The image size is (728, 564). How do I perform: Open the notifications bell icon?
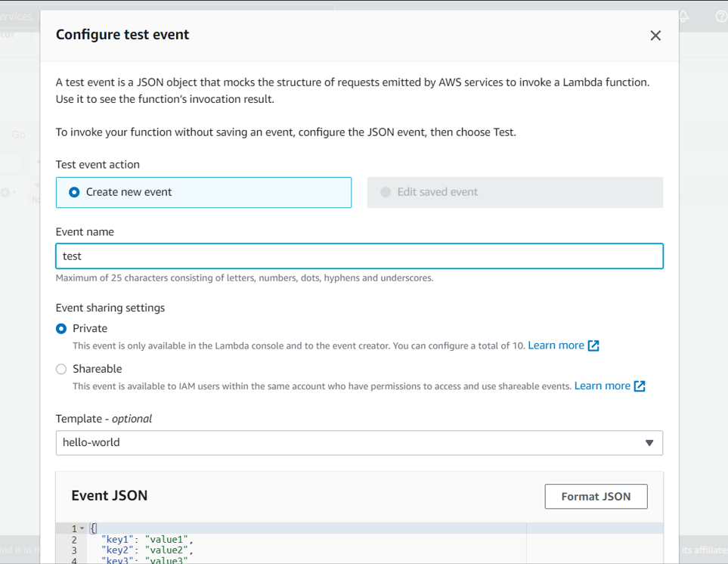click(x=683, y=16)
